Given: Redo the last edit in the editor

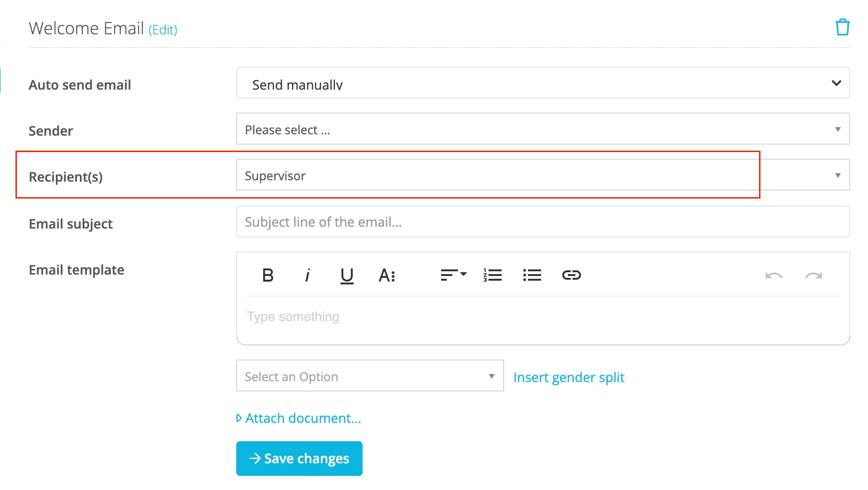Looking at the screenshot, I should [x=814, y=276].
